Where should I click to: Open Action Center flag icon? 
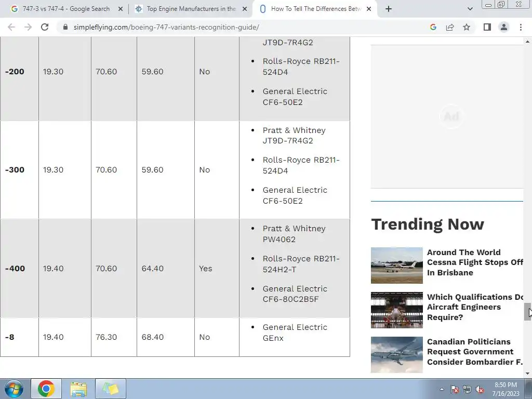455,389
